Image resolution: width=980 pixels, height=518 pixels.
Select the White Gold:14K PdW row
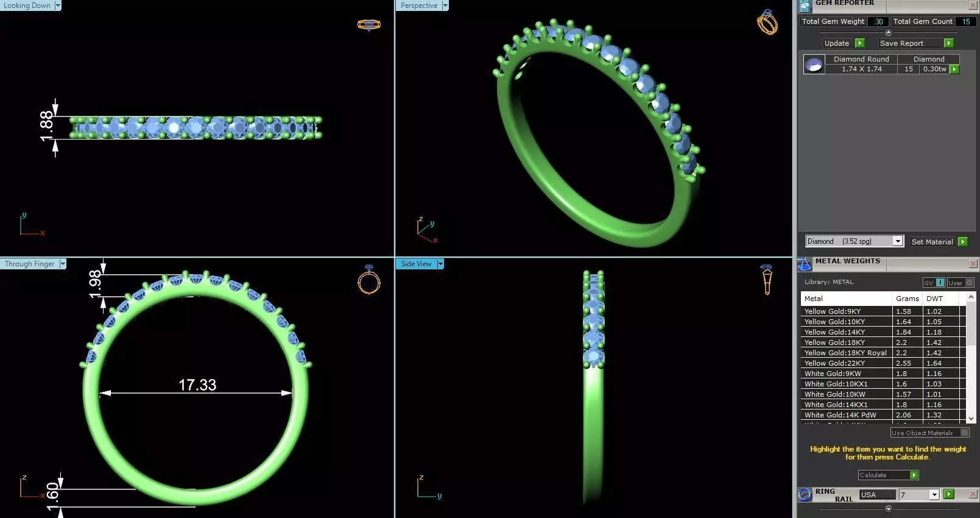click(x=883, y=415)
